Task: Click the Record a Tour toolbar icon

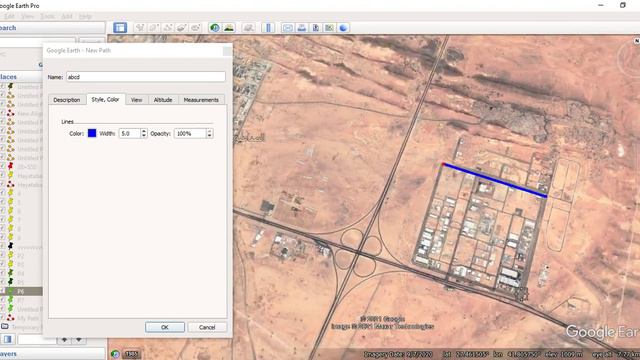Action: [196, 28]
